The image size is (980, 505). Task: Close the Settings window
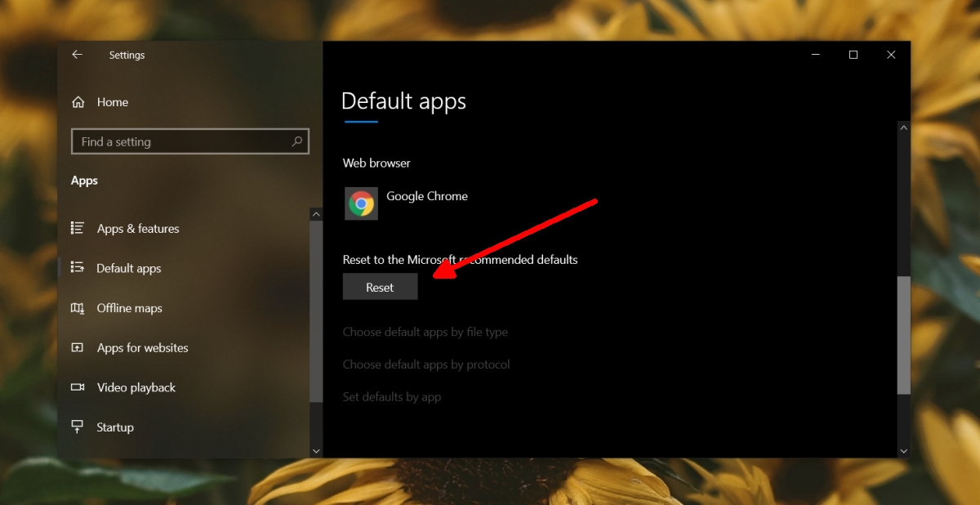click(891, 55)
